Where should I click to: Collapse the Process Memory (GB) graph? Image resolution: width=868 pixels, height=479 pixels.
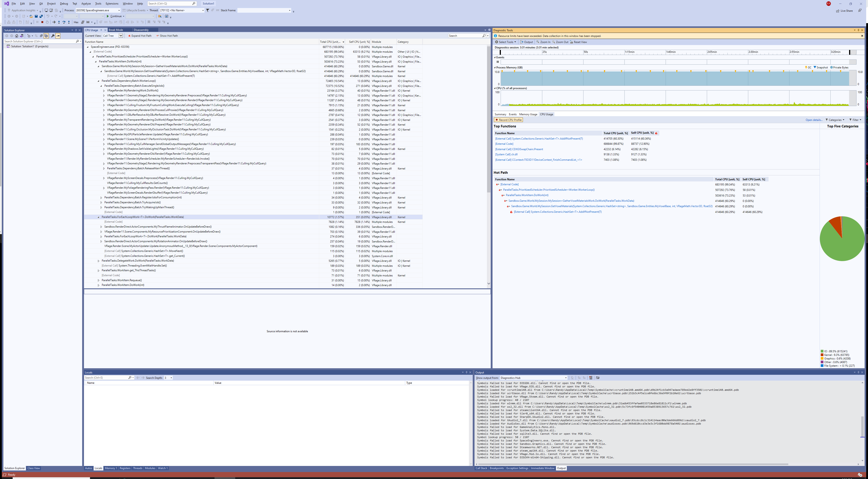[x=495, y=68]
